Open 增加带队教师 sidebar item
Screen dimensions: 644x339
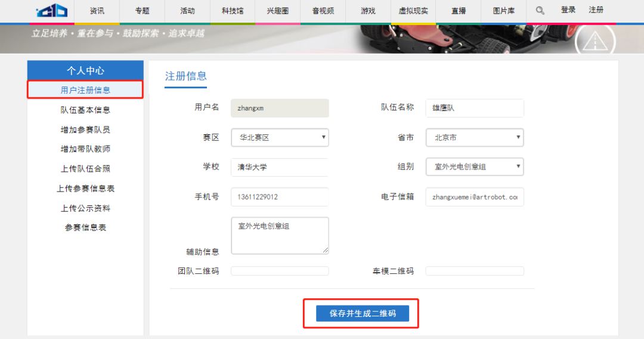coord(85,149)
